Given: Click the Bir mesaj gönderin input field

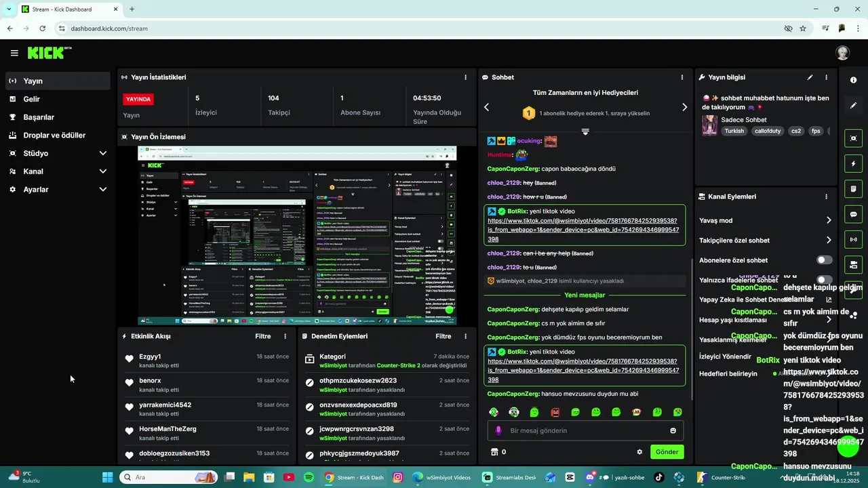Looking at the screenshot, I should [585, 430].
